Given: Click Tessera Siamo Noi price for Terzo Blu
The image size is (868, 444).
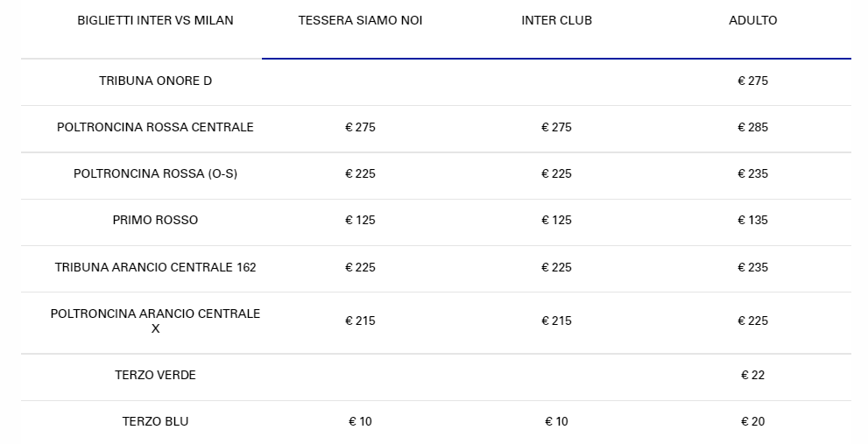Looking at the screenshot, I should 360,421.
